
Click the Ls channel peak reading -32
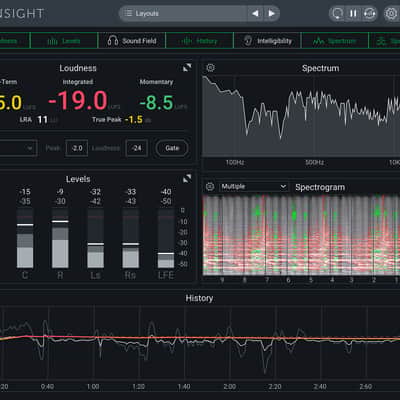(x=95, y=192)
